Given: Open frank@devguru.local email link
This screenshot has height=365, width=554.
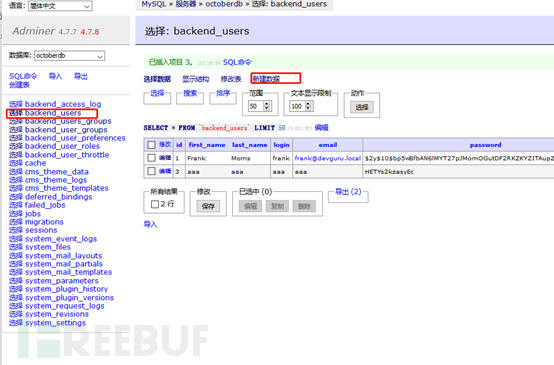Looking at the screenshot, I should click(328, 158).
